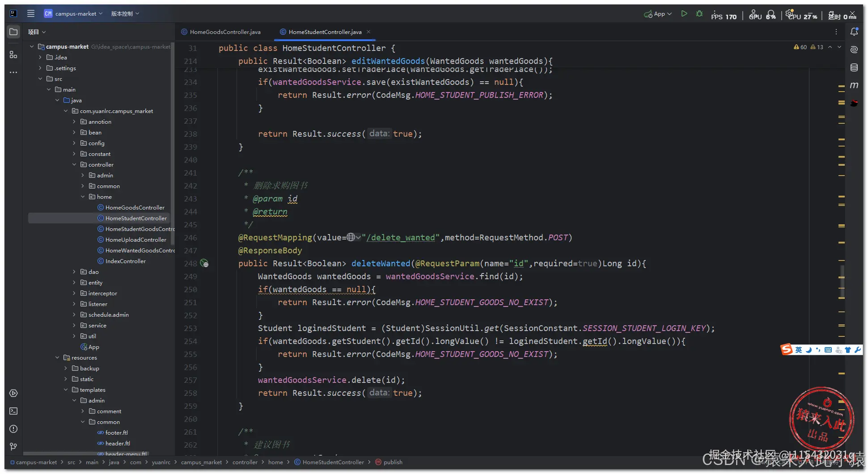Open the 版本控制 dropdown

click(x=125, y=13)
